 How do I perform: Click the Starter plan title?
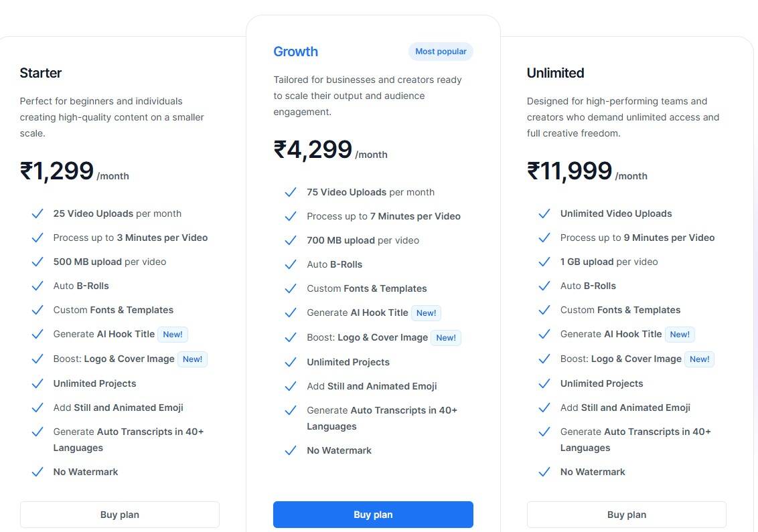(41, 73)
